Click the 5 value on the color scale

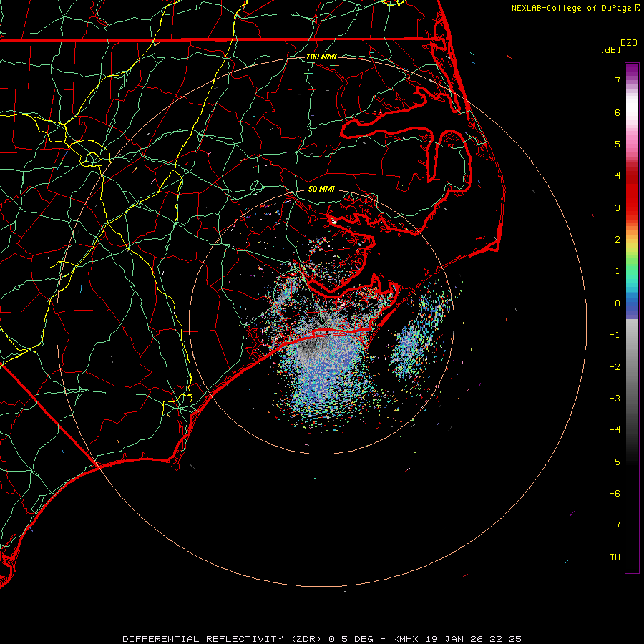tap(618, 144)
